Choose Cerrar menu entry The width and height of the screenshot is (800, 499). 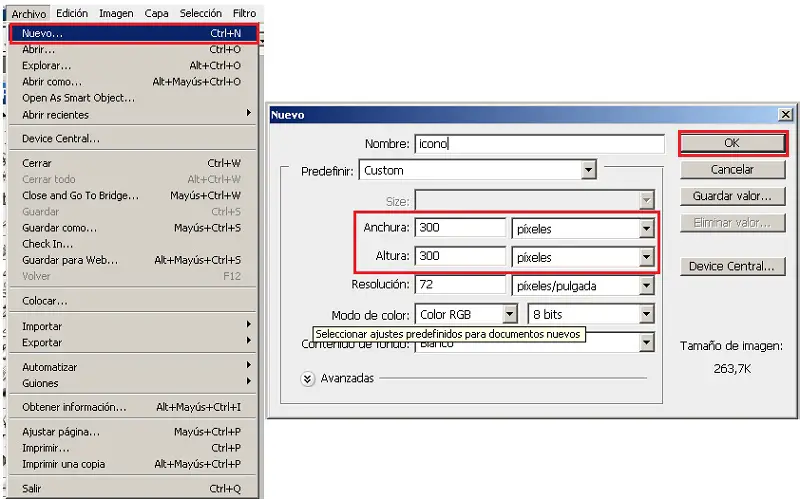pos(133,163)
